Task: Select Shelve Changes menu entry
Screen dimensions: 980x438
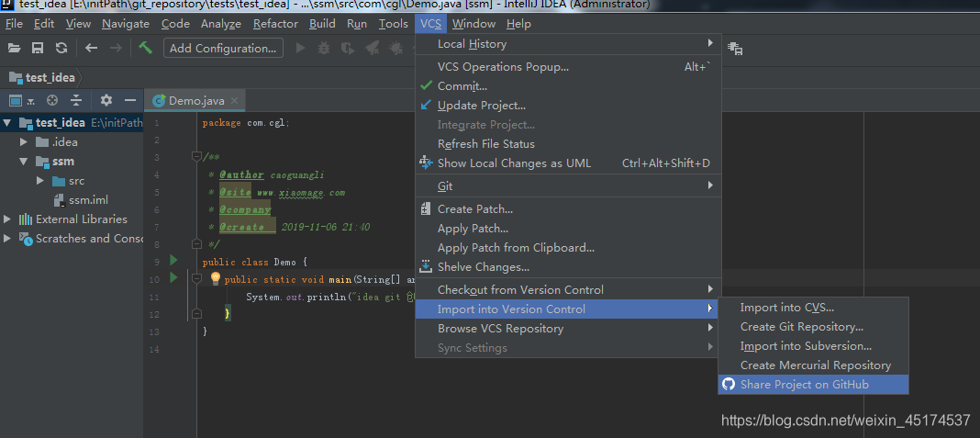Action: click(568, 267)
